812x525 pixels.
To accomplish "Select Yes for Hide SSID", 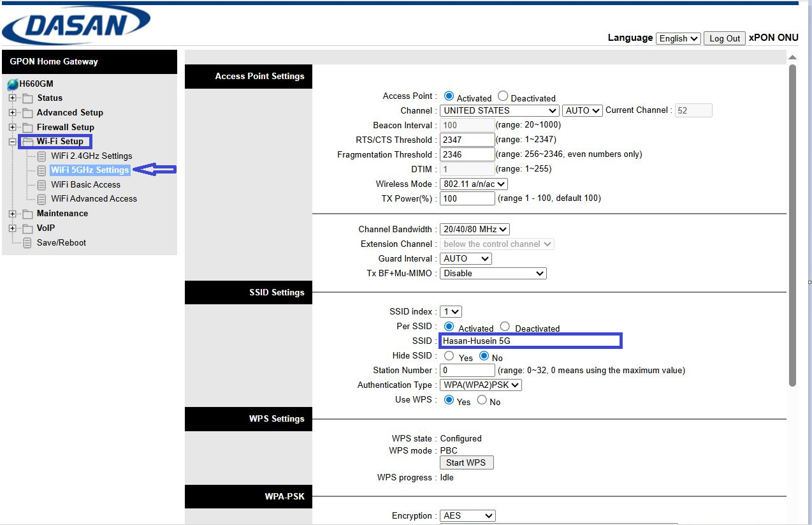I will (449, 356).
